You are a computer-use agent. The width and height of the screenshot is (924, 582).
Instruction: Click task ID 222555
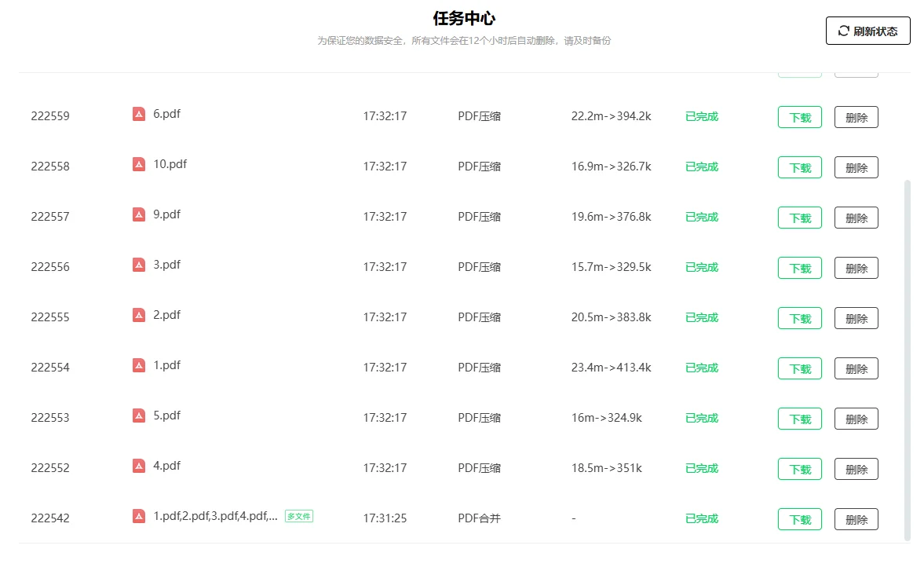tap(50, 317)
